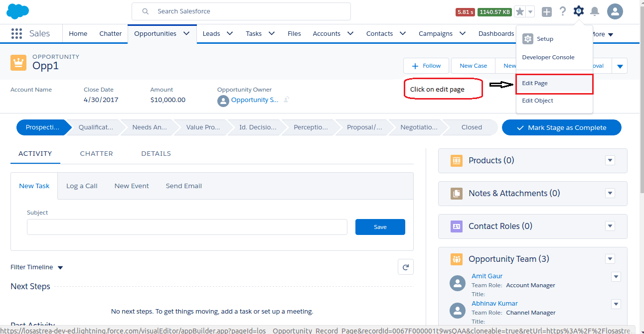This screenshot has width=644, height=334.
Task: Click the Contact Roles icon
Action: (x=457, y=226)
